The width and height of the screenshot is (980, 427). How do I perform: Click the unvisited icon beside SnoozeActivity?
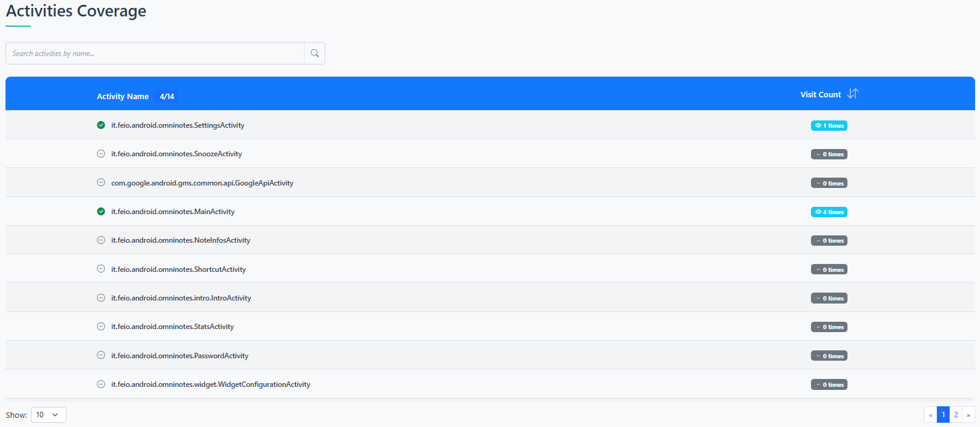pos(101,154)
